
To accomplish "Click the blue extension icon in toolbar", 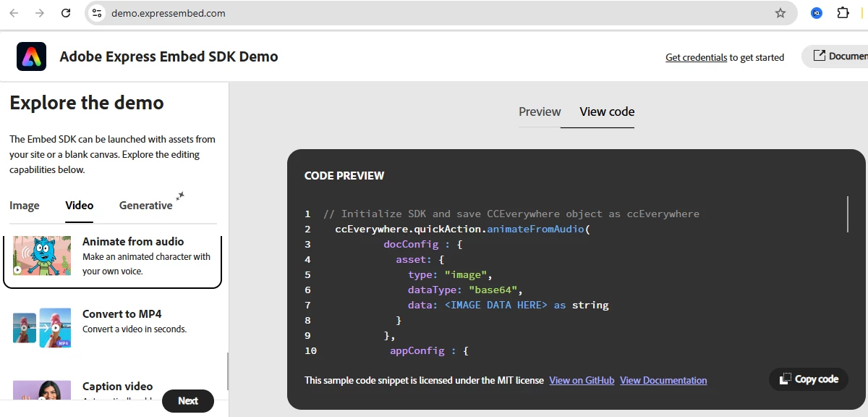I will click(817, 13).
